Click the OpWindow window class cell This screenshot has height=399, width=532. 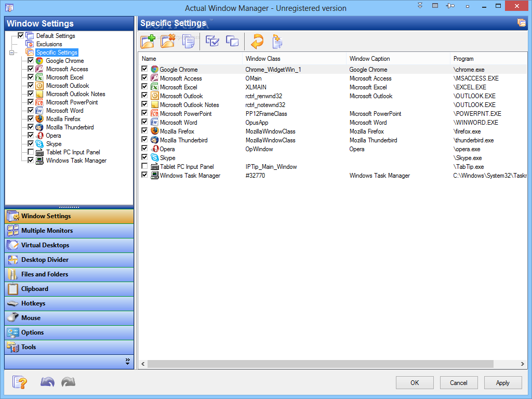tap(259, 149)
